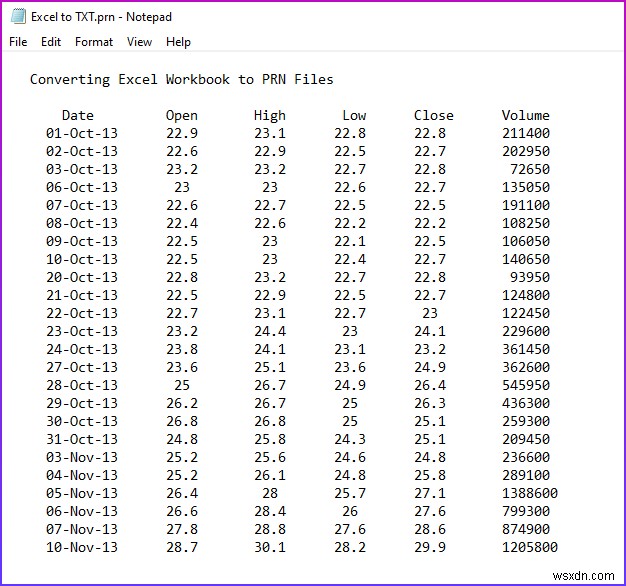The width and height of the screenshot is (626, 586).
Task: Click the date '03-Oct-13'
Action: point(82,169)
